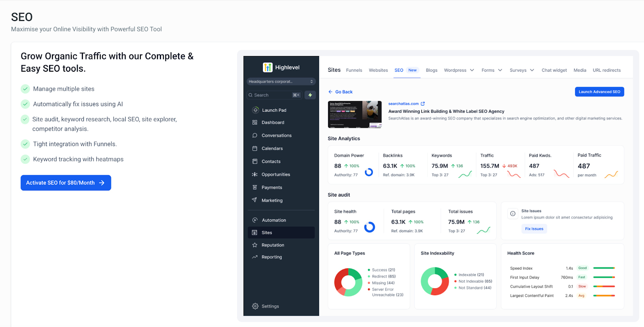
Task: Select the Sites icon in the sidebar
Action: point(255,233)
